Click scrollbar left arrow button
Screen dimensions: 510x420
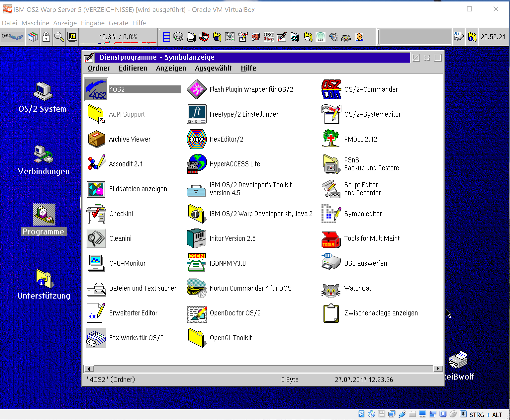89,369
